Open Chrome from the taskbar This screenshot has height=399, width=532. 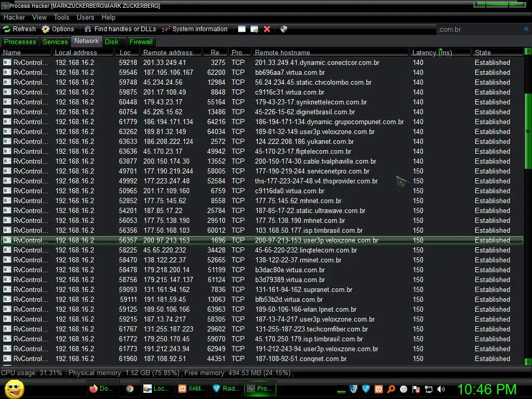[129, 389]
